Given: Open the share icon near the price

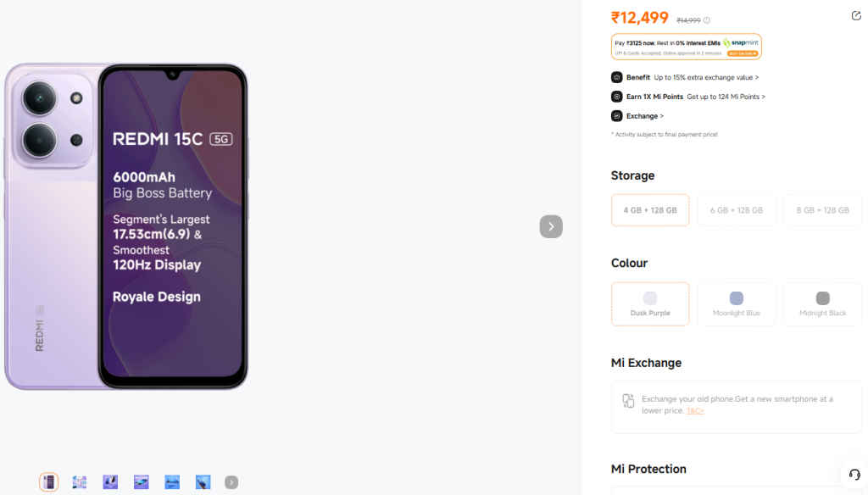Looking at the screenshot, I should coord(858,16).
